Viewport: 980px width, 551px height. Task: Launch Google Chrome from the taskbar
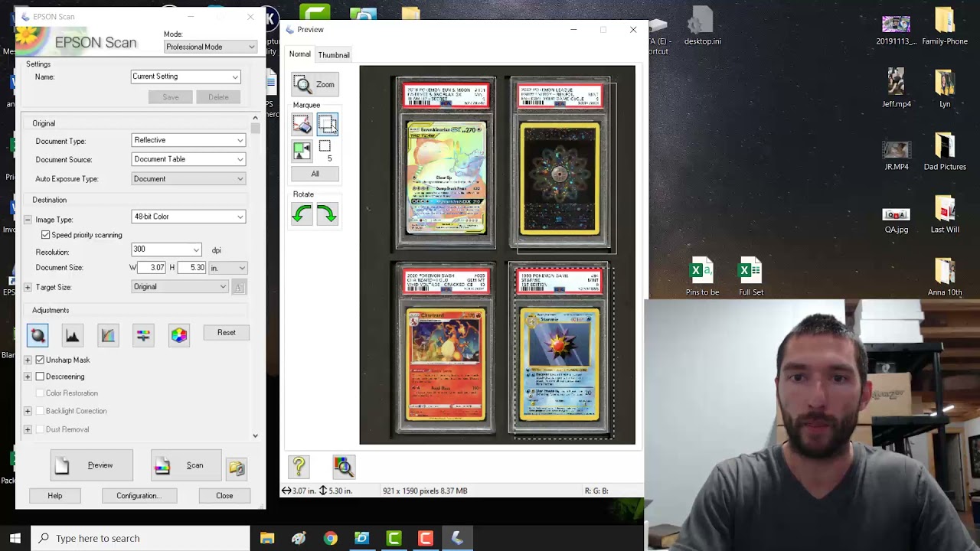[x=330, y=538]
